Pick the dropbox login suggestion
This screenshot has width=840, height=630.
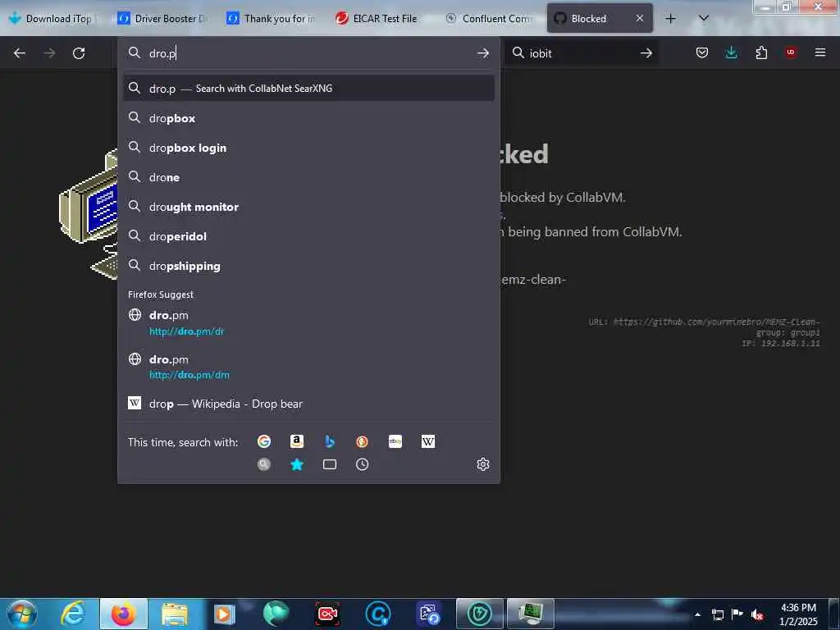coord(309,148)
